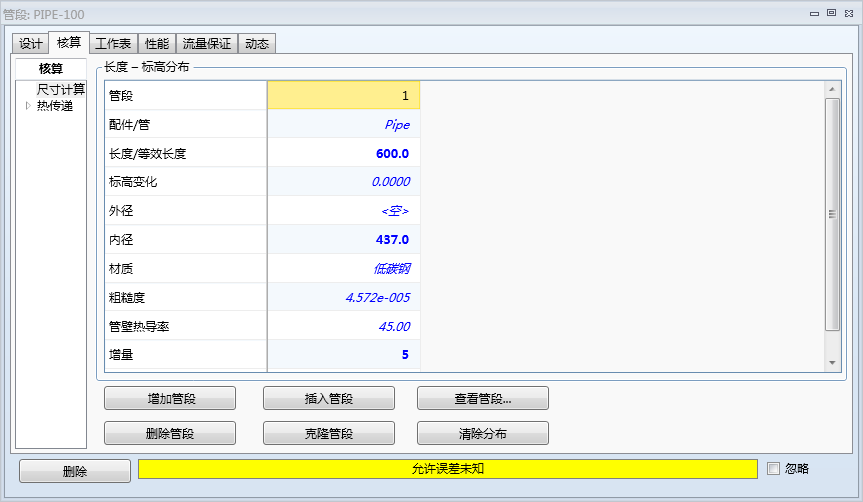This screenshot has height=502, width=863.
Task: Clone segment with 克隆管段 button
Action: point(329,434)
